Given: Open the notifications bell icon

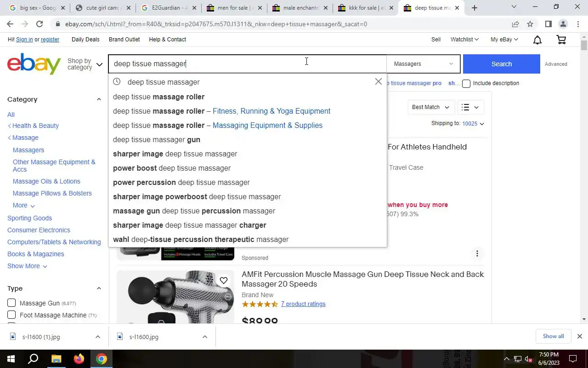Looking at the screenshot, I should 537,40.
